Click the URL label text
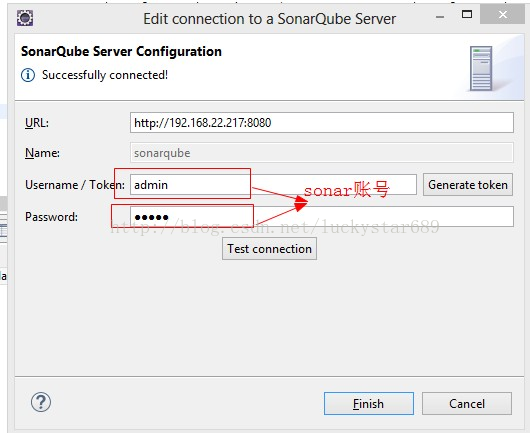 (37, 123)
